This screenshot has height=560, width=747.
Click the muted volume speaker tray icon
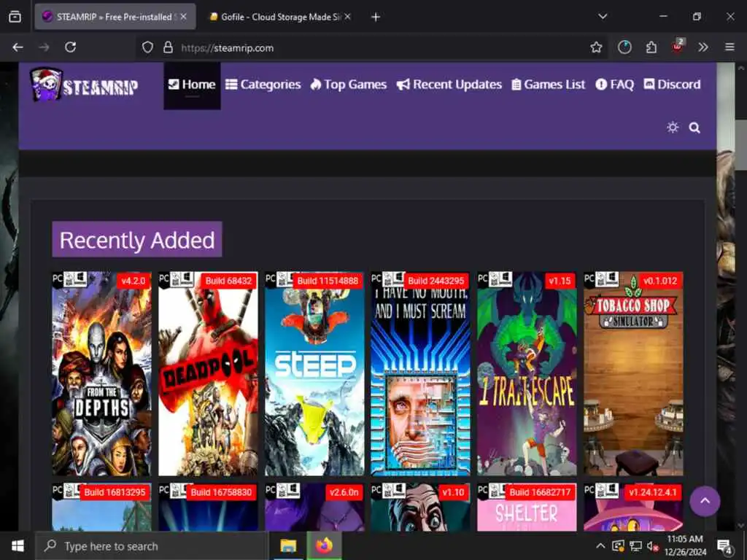click(x=652, y=547)
